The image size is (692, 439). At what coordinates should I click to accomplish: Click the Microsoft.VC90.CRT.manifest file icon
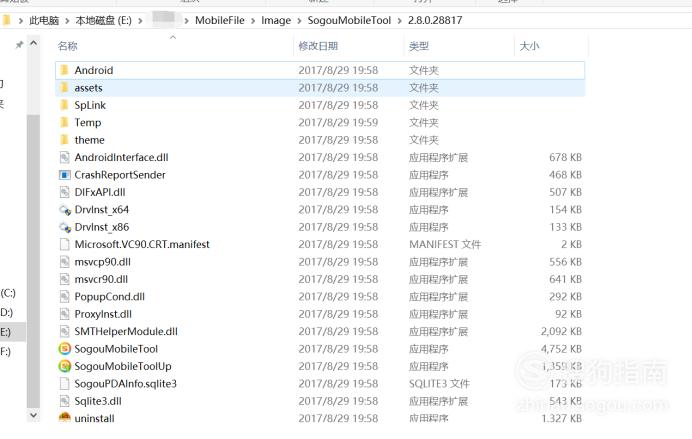(64, 244)
